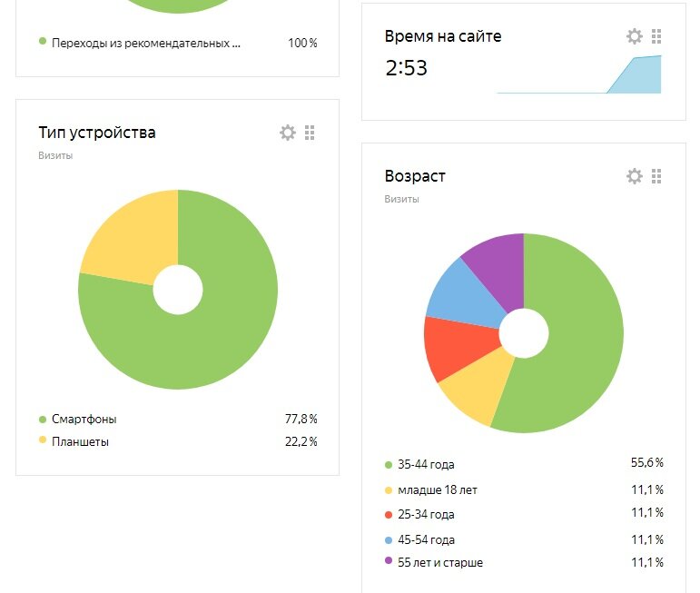Click the Время на сайте widget title
The height and width of the screenshot is (593, 700).
(443, 35)
